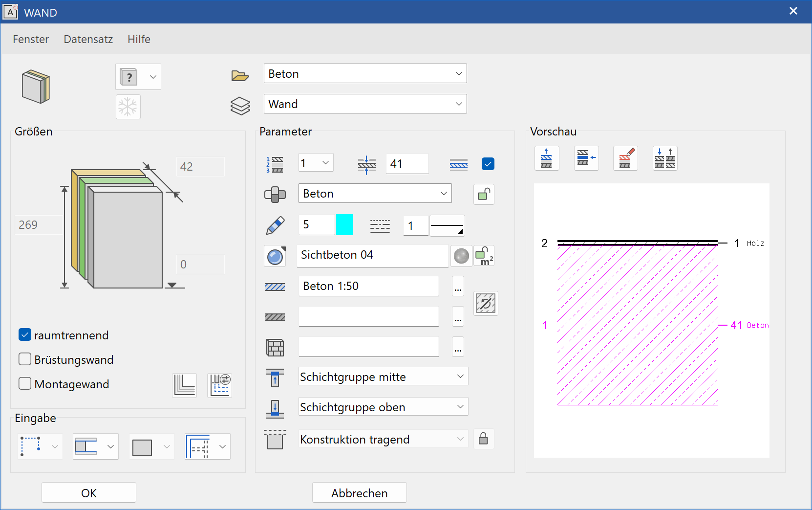The image size is (812, 510).
Task: Toggle the green material unlock icon
Action: point(484,194)
